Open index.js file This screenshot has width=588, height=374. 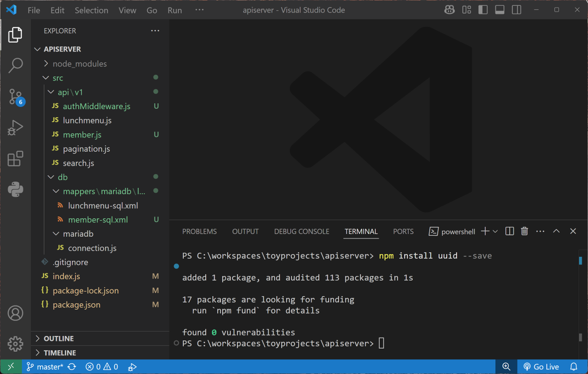(x=100, y=276)
